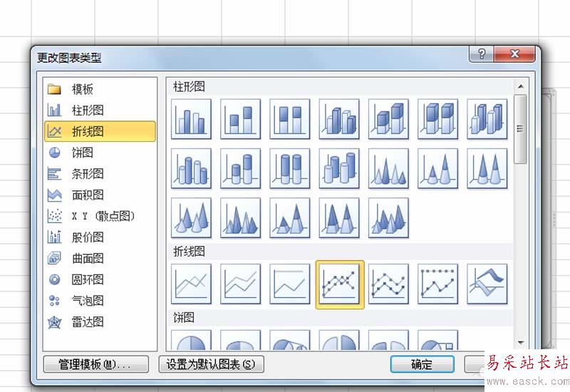The image size is (570, 392).
Task: Select the 100% stacked line chart thumbnail
Action: pyautogui.click(x=290, y=284)
